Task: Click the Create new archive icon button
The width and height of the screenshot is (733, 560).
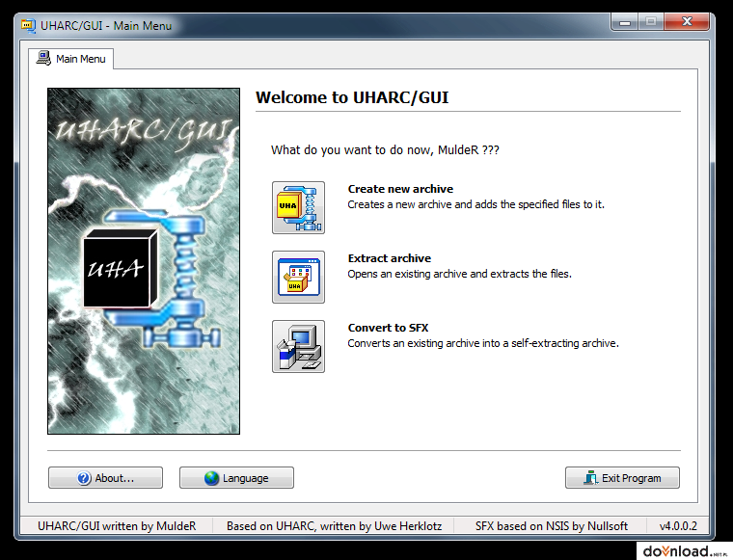Action: point(298,208)
